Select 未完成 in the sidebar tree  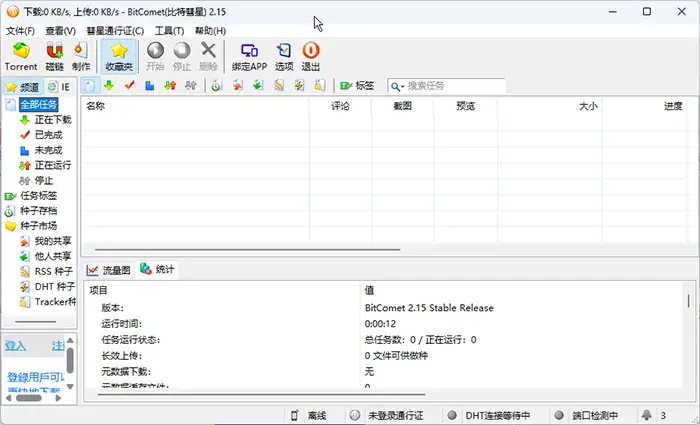[48, 150]
